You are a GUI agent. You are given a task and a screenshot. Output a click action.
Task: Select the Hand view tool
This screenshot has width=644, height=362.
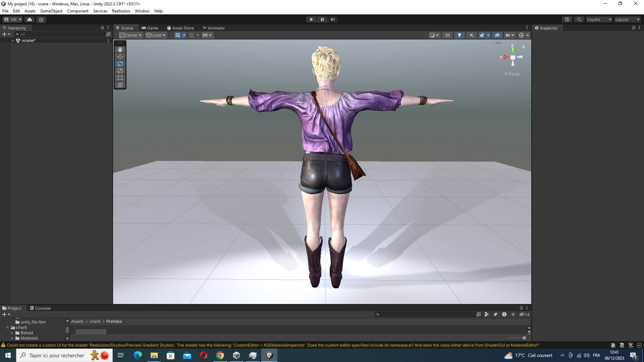120,49
